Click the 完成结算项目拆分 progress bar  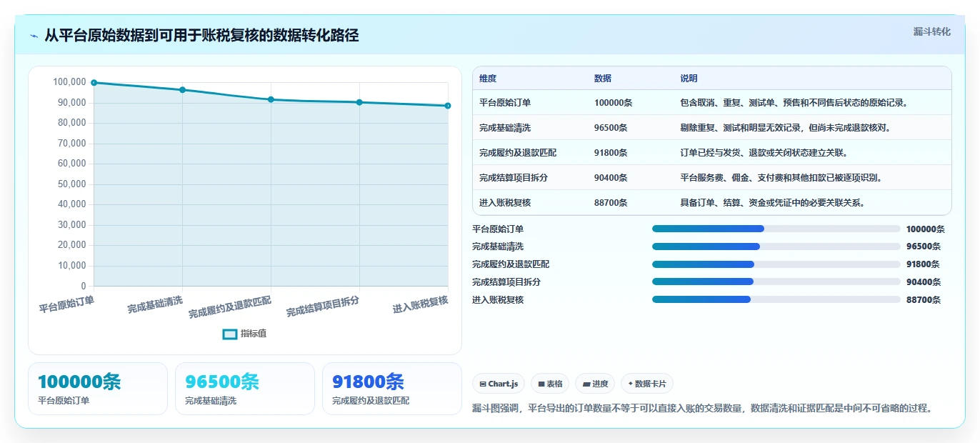pyautogui.click(x=776, y=282)
